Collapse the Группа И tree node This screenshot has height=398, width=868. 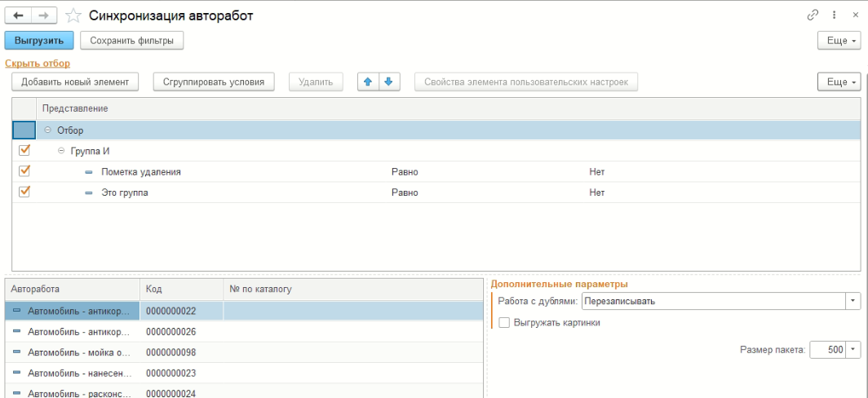(61, 151)
